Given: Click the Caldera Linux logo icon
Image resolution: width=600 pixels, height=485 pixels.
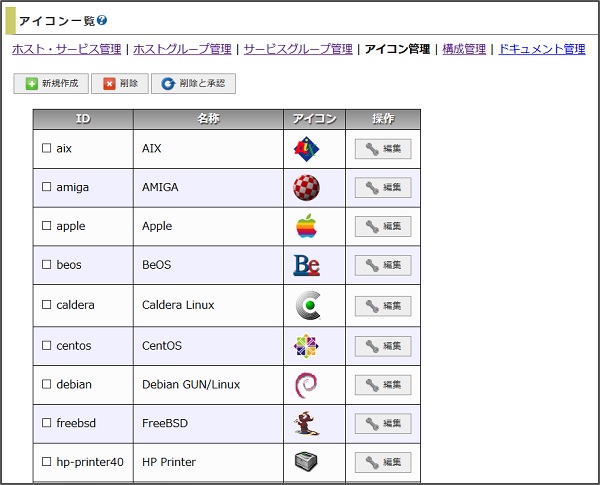Looking at the screenshot, I should pos(308,305).
